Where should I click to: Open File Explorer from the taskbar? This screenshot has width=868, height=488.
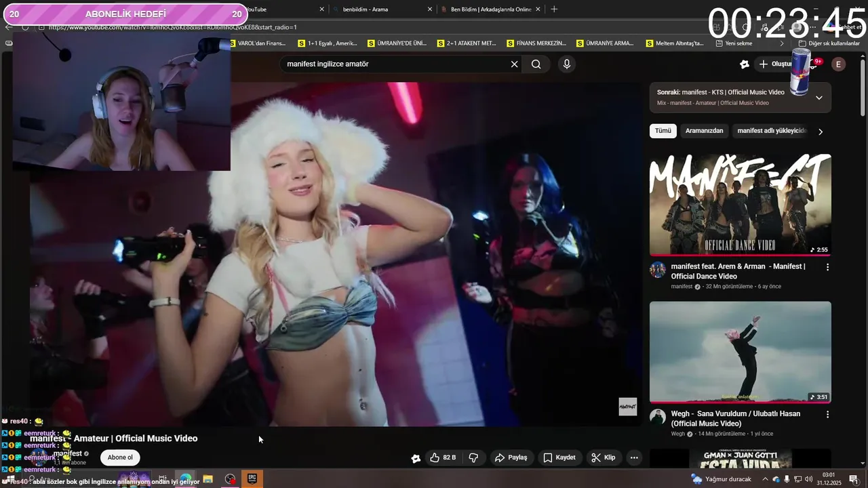coord(208,479)
